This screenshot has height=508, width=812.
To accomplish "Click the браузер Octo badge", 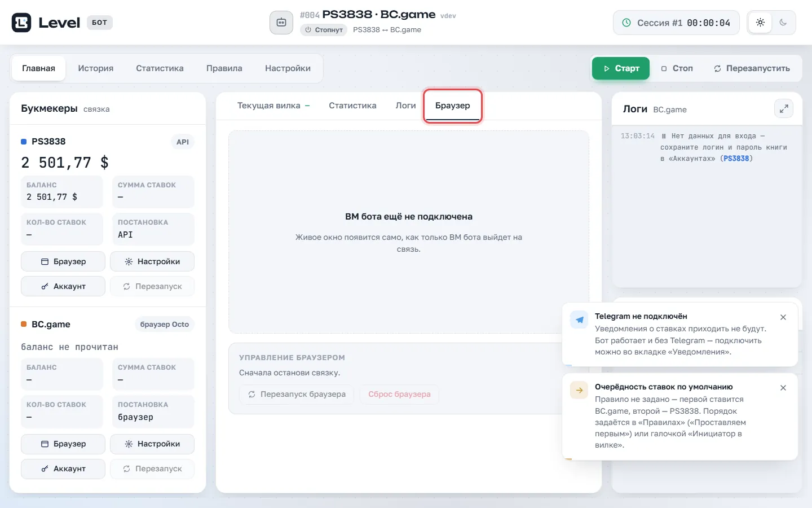I will coord(165,325).
